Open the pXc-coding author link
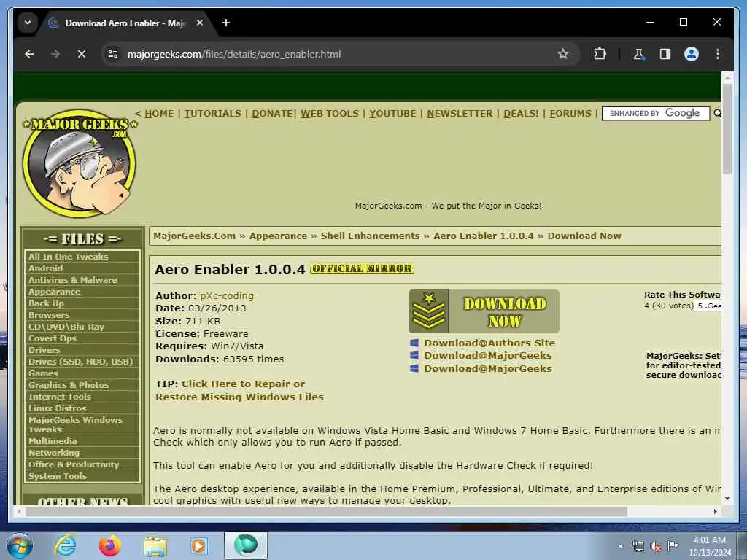The height and width of the screenshot is (560, 747). (227, 296)
